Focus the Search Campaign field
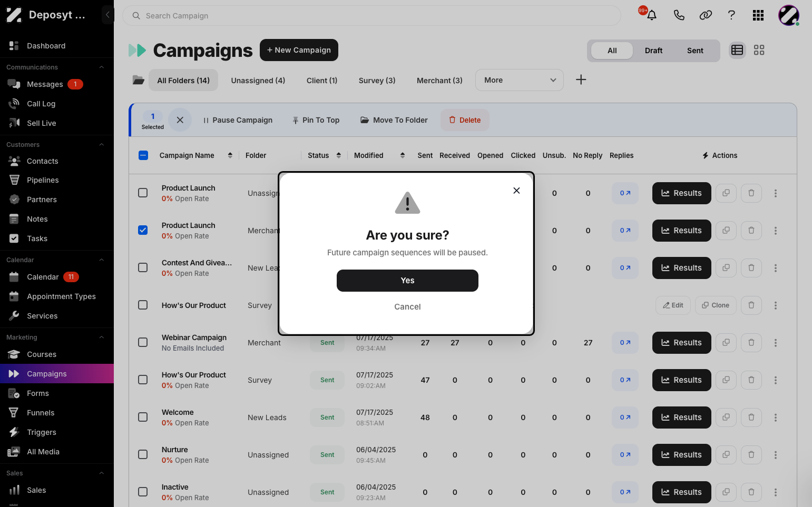 coord(371,16)
